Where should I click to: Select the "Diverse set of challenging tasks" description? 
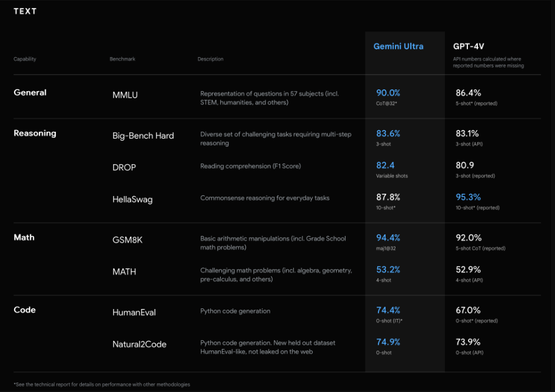pyautogui.click(x=275, y=139)
